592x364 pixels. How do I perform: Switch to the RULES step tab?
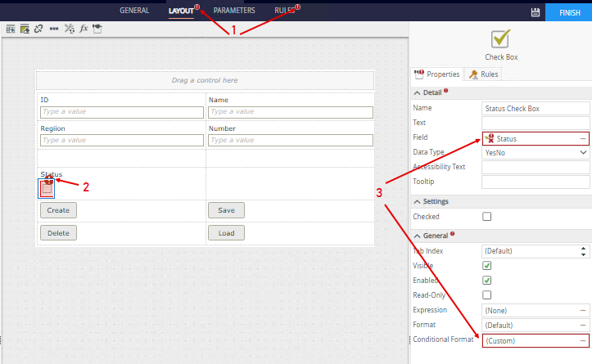[x=285, y=11]
